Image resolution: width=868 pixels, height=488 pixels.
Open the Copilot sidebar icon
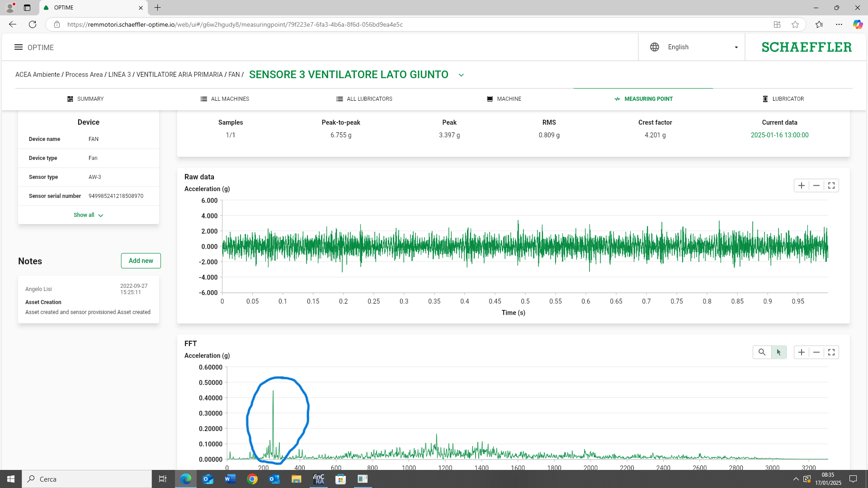tap(858, 24)
